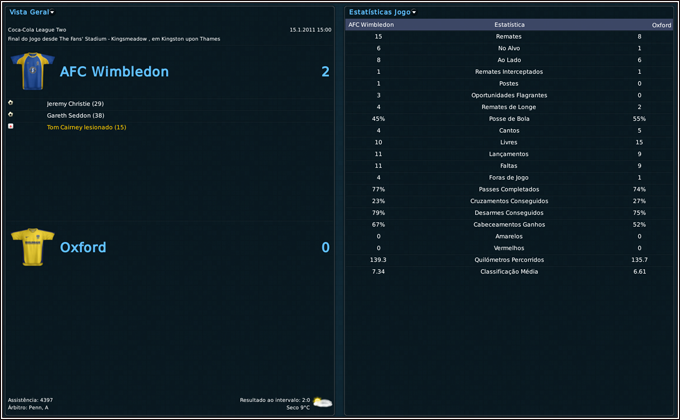The width and height of the screenshot is (680, 420).
Task: Select scorer Jeremy Christie (29)
Action: (x=75, y=103)
